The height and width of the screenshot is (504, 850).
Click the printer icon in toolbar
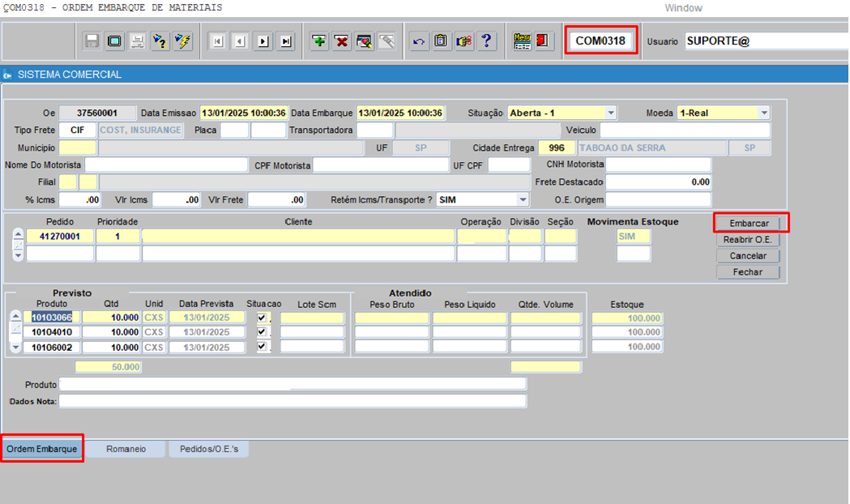click(137, 41)
